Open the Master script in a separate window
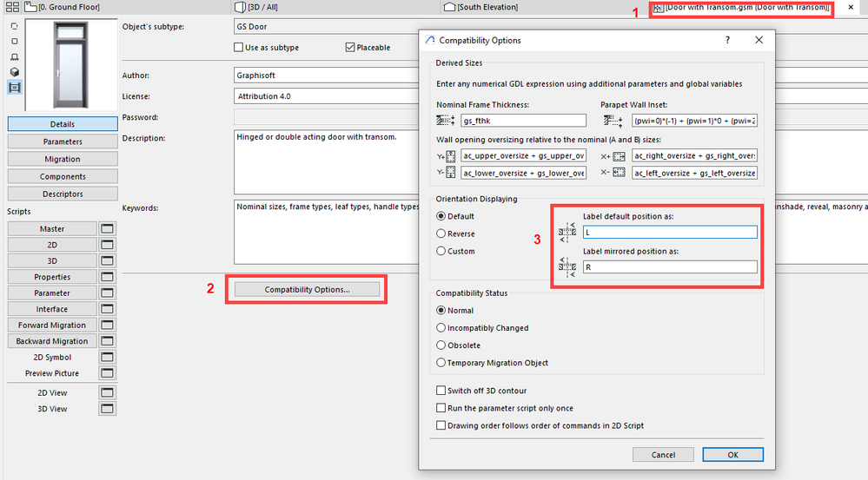The width and height of the screenshot is (868, 480). [108, 228]
